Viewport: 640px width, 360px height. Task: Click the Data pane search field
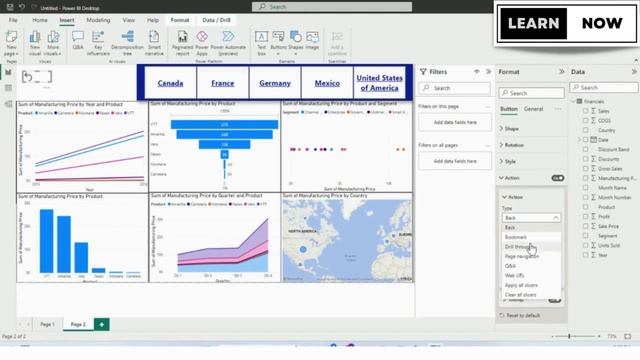tap(604, 87)
